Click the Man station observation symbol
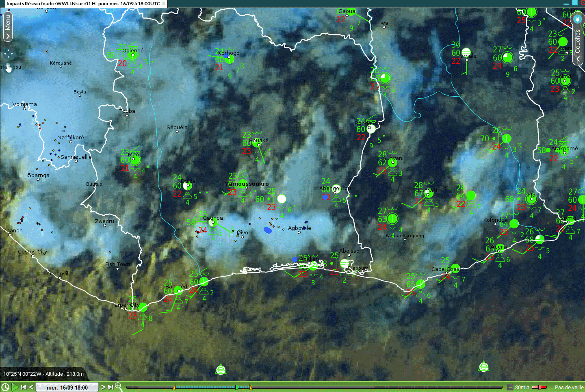Image resolution: width=585 pixels, height=392 pixels. 135,160
